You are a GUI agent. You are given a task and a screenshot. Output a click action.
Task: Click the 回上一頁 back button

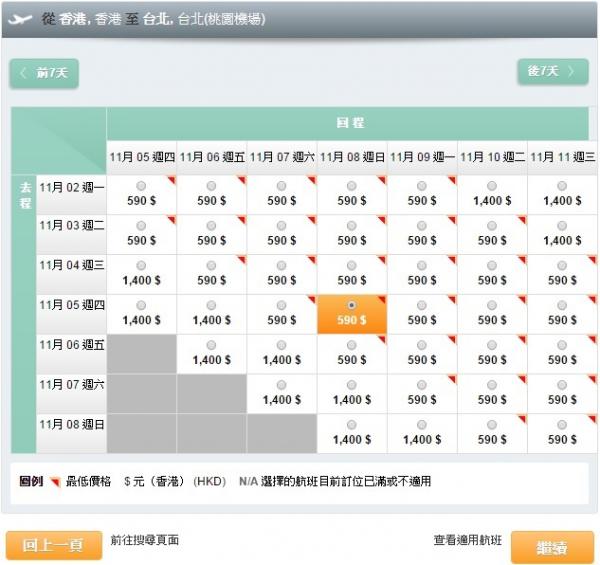coord(54,545)
